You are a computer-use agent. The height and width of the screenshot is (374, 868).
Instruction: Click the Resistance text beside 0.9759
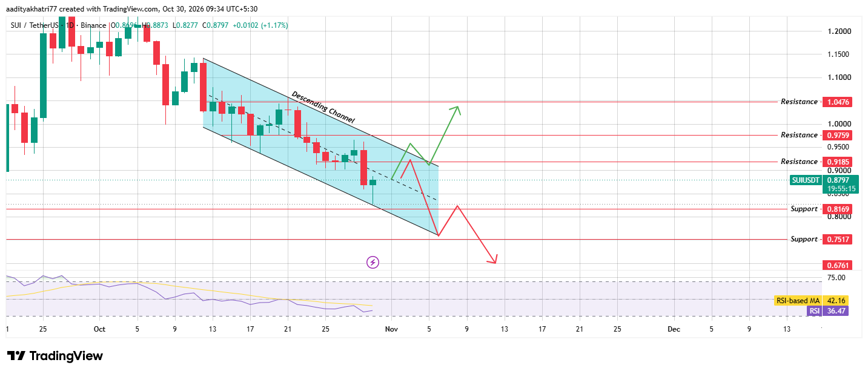click(x=799, y=135)
